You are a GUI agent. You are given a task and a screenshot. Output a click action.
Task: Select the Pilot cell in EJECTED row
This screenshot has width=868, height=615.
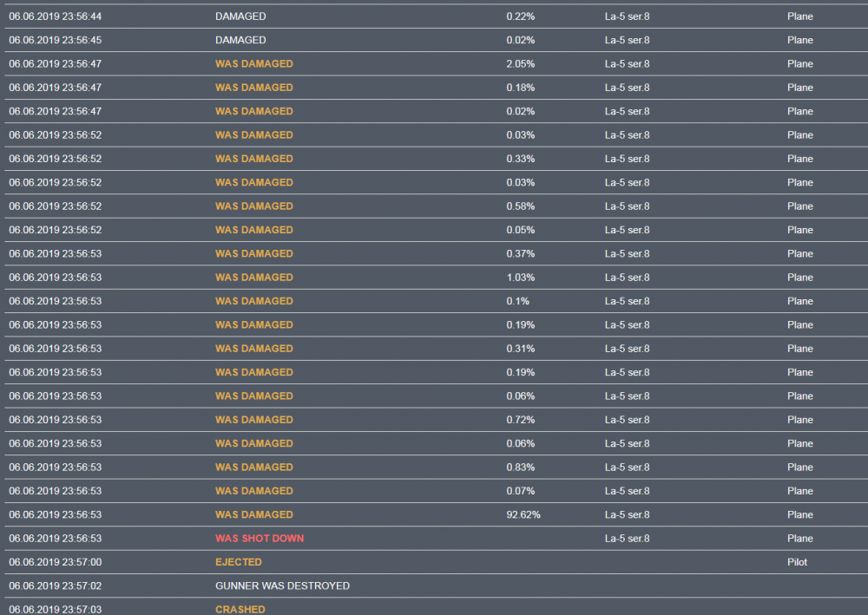pyautogui.click(x=797, y=562)
